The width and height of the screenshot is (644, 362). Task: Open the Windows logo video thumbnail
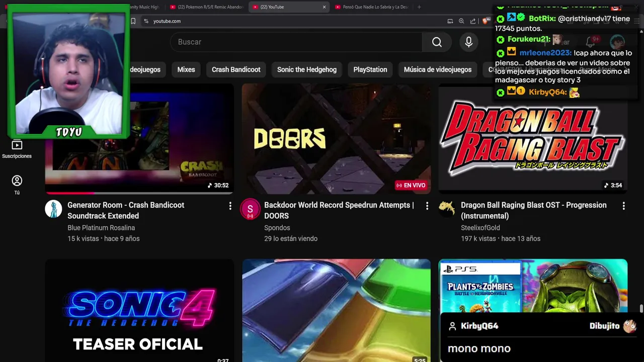point(336,310)
